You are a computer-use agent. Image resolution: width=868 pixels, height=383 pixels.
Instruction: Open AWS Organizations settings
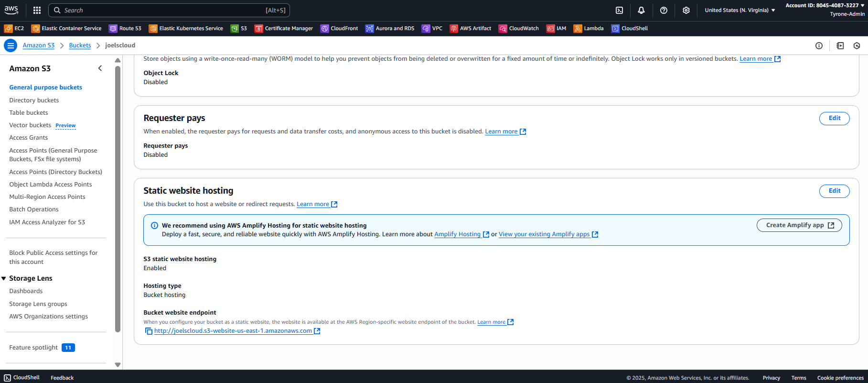pos(49,317)
